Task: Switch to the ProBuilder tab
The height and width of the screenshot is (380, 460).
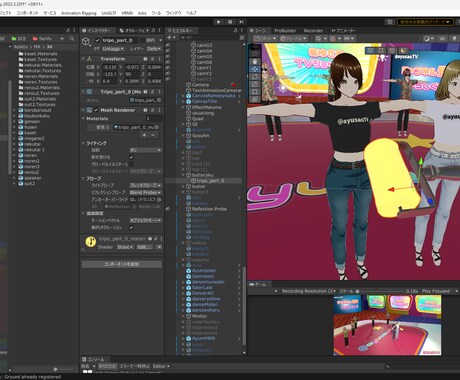Action: (285, 30)
